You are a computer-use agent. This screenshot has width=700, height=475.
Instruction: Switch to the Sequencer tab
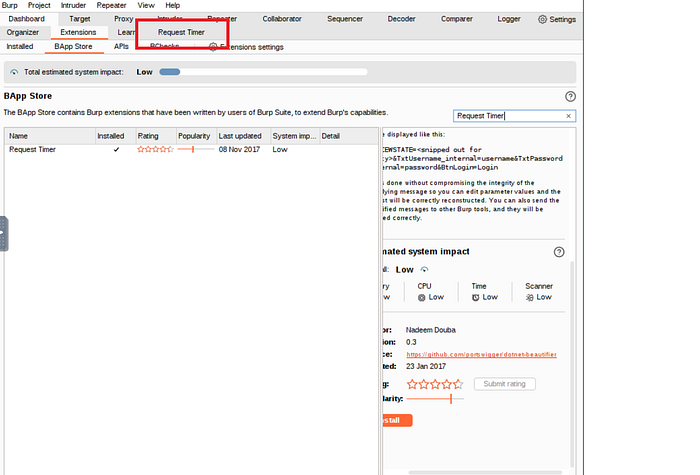[345, 19]
